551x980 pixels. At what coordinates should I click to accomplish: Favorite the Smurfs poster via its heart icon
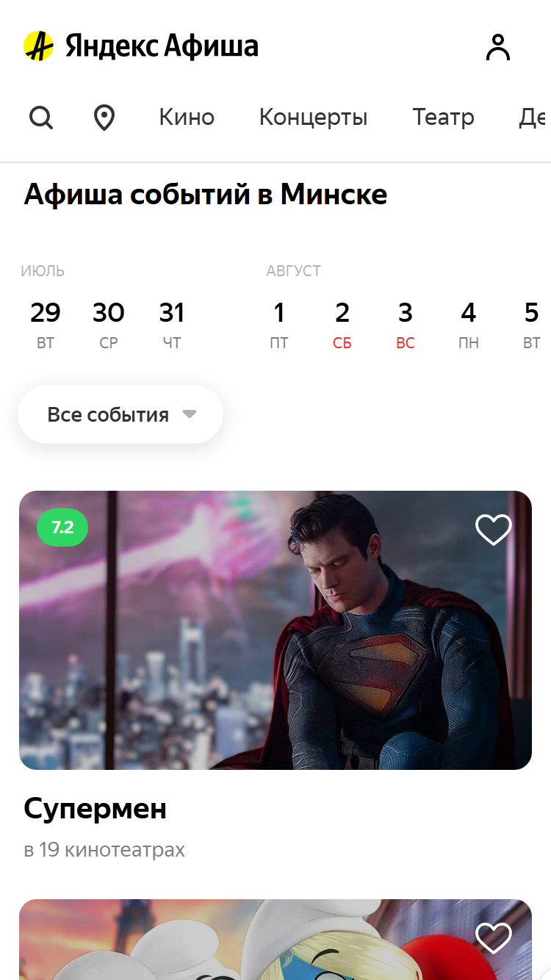[x=493, y=937]
